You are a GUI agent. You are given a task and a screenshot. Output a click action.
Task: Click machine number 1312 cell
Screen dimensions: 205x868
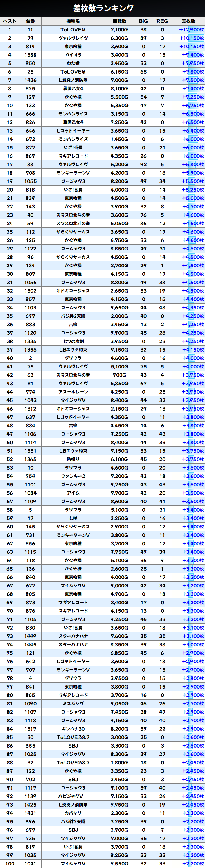pos(30,409)
